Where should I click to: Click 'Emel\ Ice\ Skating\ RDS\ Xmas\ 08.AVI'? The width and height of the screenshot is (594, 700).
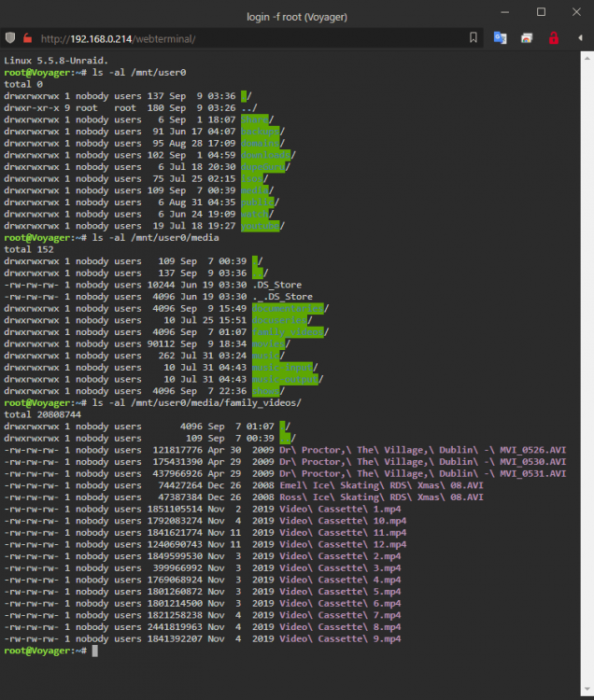(381, 485)
